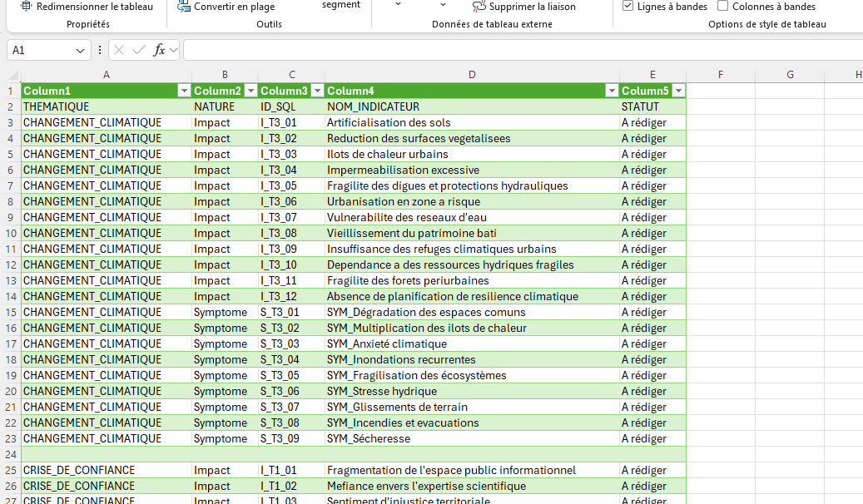Open the Column1 filter dropdown
Image resolution: width=863 pixels, height=504 pixels.
pos(184,91)
